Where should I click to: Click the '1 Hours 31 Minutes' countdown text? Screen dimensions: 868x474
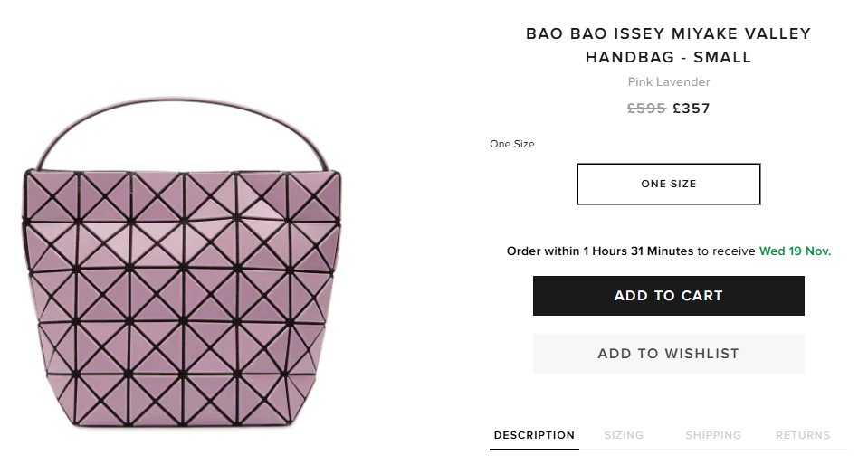(638, 251)
